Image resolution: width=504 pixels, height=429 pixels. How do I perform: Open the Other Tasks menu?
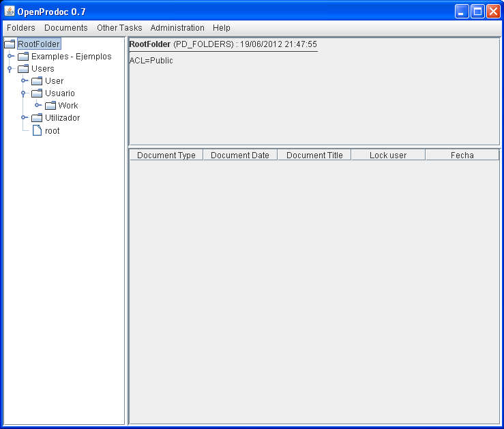pos(119,28)
